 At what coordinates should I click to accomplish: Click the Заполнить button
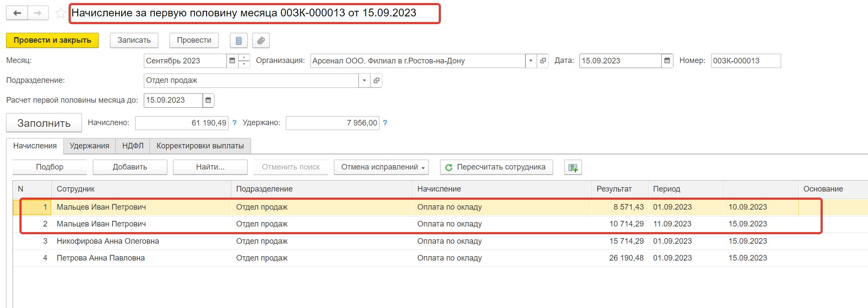[x=44, y=123]
